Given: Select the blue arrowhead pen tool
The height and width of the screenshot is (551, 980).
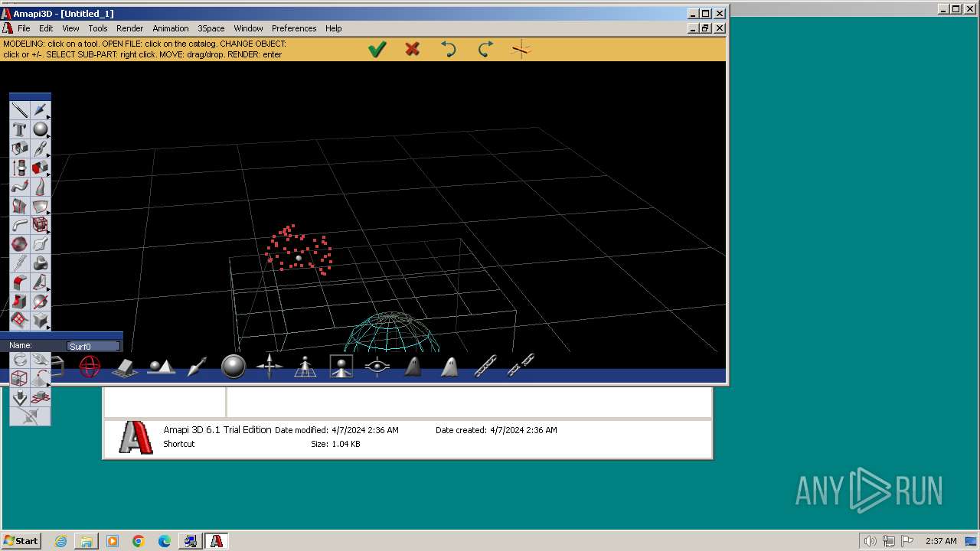Looking at the screenshot, I should [41, 110].
